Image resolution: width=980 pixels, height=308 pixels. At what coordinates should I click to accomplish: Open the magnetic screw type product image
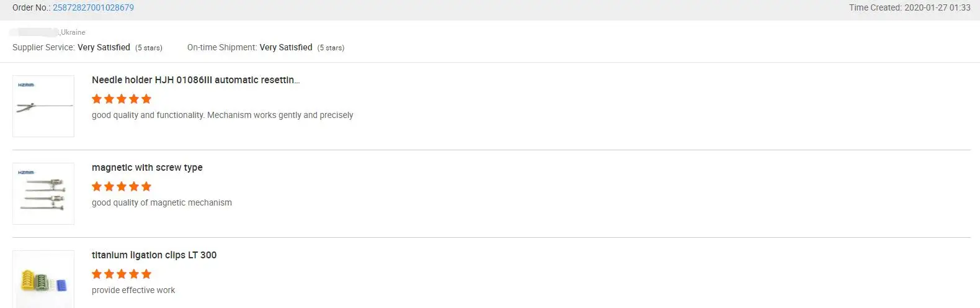click(x=43, y=194)
